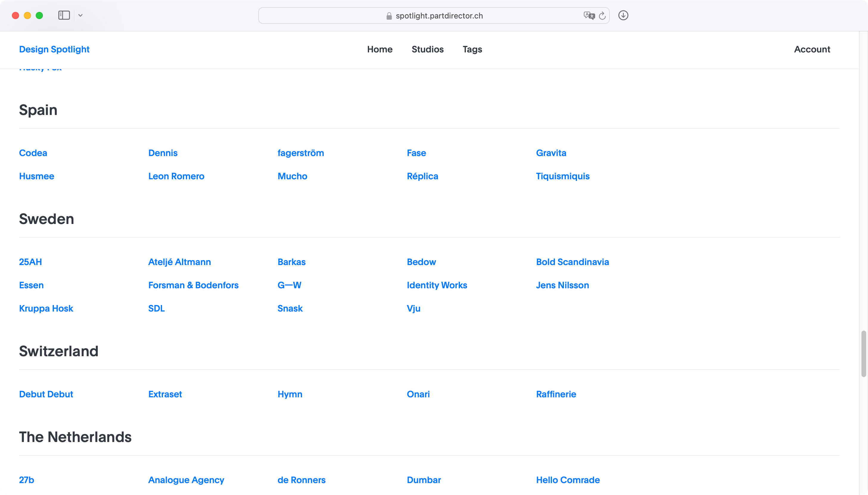Click the Spain section heading
Screen dimensions: 868x495
click(x=38, y=110)
